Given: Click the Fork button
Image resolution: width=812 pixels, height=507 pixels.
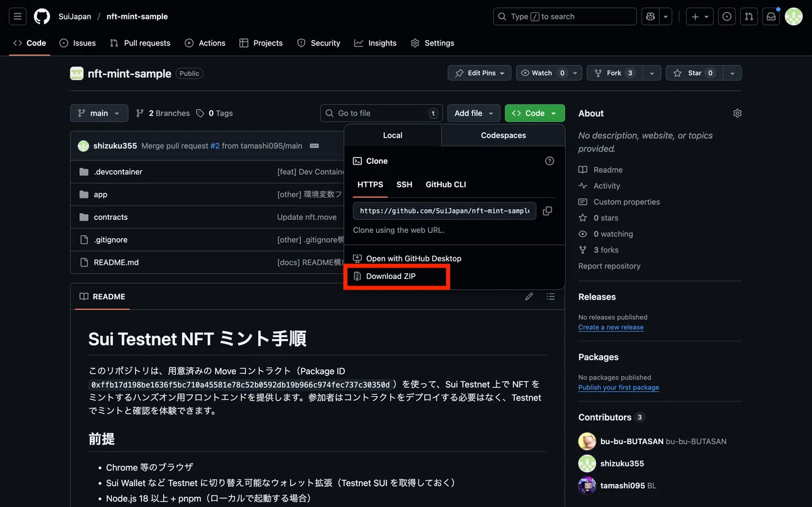Looking at the screenshot, I should point(614,73).
